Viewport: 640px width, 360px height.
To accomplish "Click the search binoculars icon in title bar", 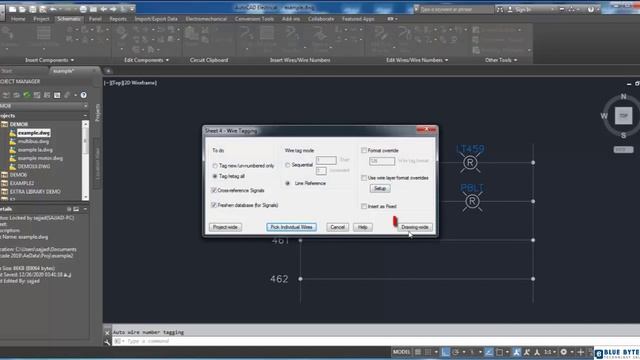I will (x=500, y=9).
